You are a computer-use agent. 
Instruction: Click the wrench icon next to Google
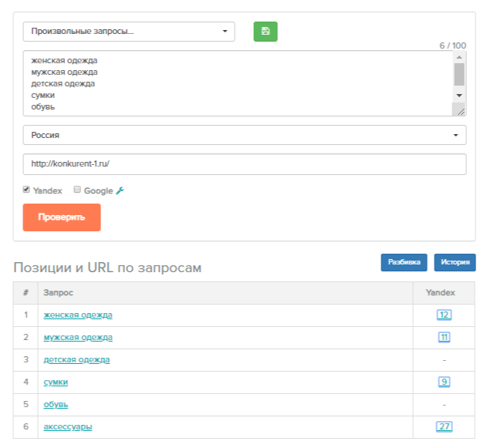pos(120,190)
